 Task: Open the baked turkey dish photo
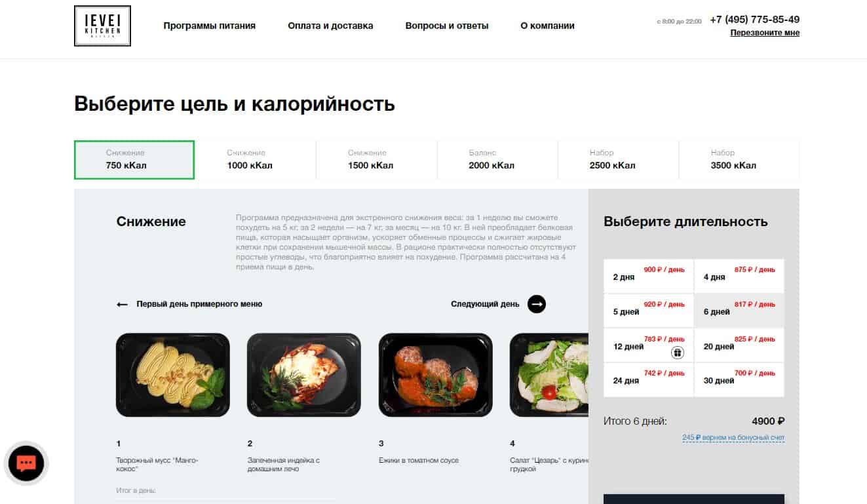tap(304, 375)
